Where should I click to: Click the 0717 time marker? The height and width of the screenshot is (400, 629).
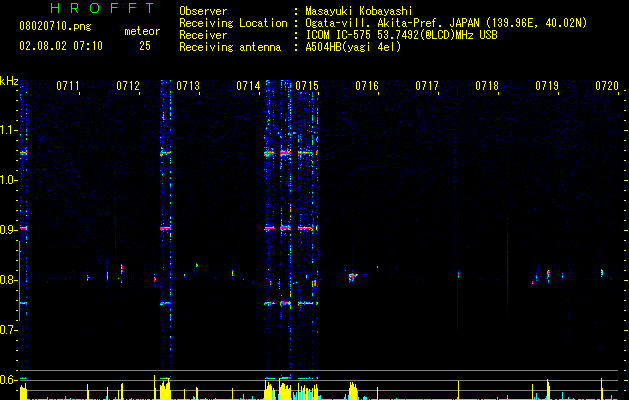pyautogui.click(x=427, y=86)
